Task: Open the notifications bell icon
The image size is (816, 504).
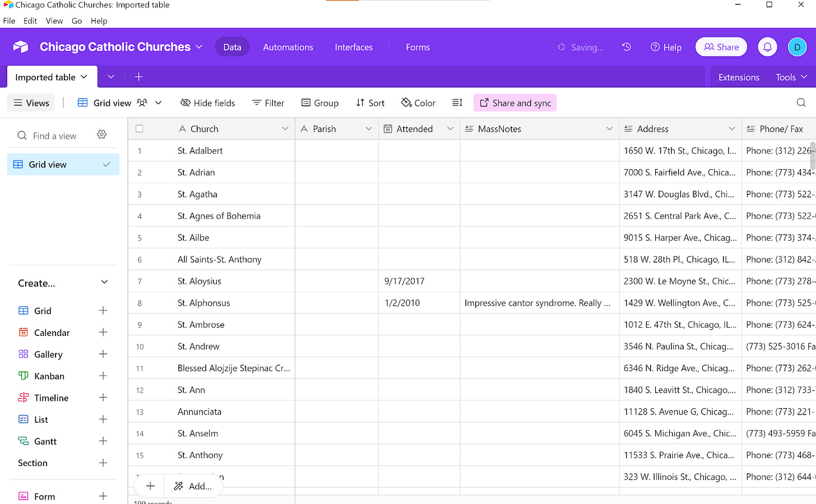Action: coord(768,47)
